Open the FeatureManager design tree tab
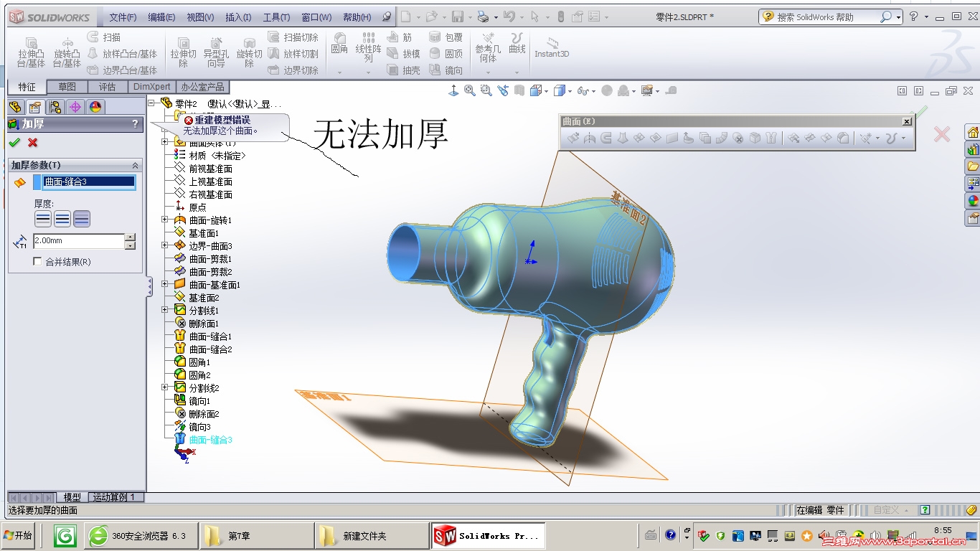 [15, 107]
